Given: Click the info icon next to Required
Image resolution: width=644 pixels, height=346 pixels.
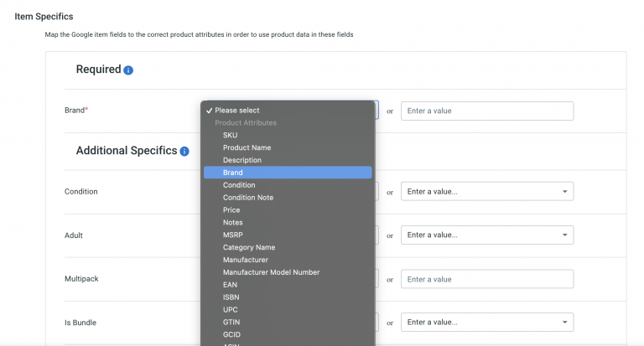Looking at the screenshot, I should click(128, 70).
